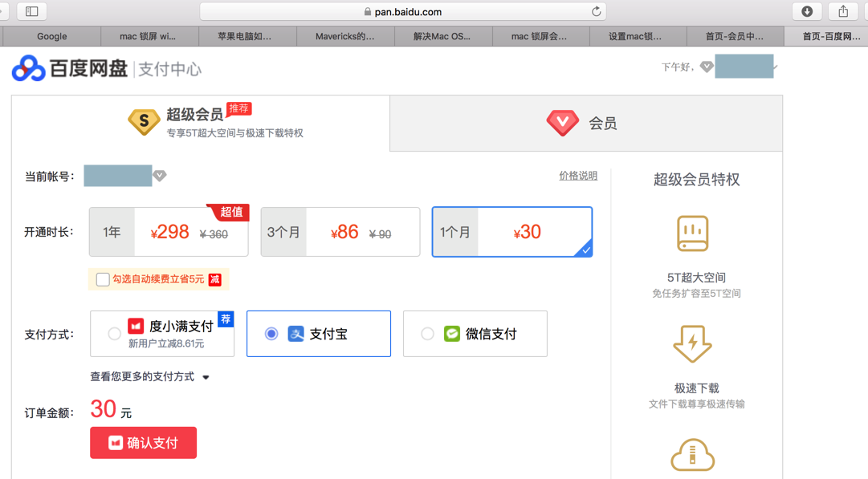Click the Alipay logo icon
Viewport: 868px width, 479px height.
tap(295, 334)
